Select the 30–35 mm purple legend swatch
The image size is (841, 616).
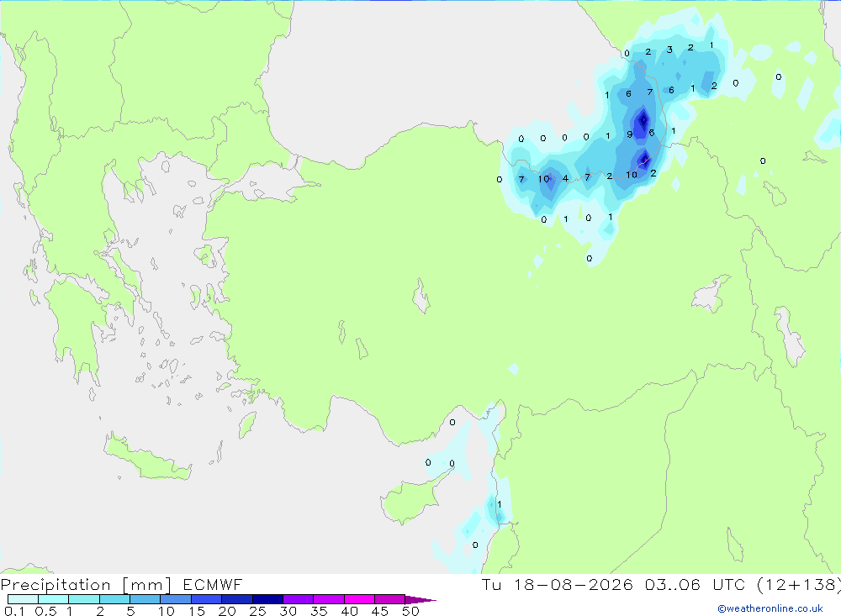click(299, 599)
